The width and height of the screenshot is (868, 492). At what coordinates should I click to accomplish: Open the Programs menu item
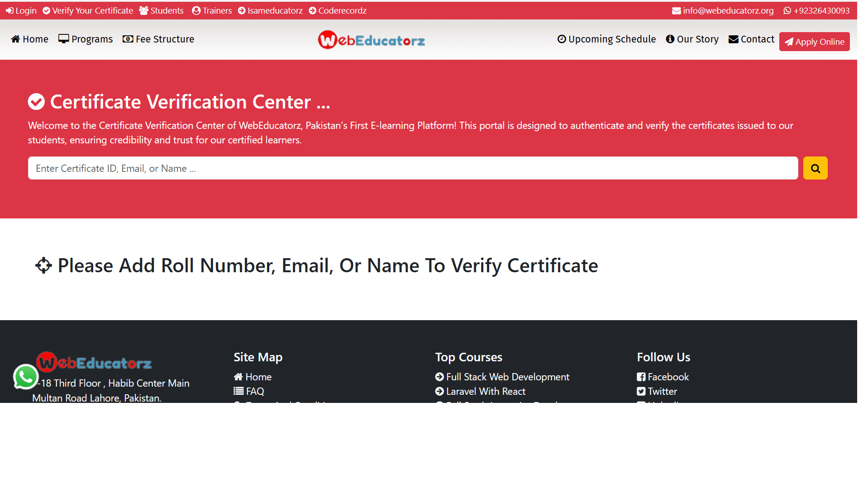(x=86, y=39)
